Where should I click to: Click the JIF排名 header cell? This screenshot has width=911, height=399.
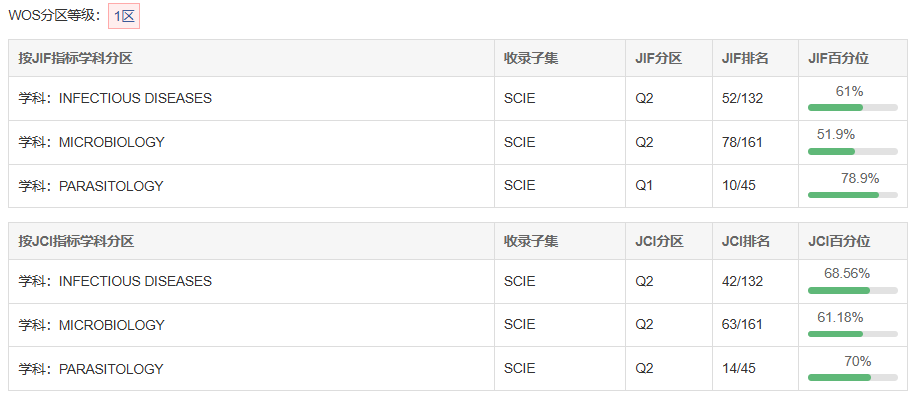[755, 58]
